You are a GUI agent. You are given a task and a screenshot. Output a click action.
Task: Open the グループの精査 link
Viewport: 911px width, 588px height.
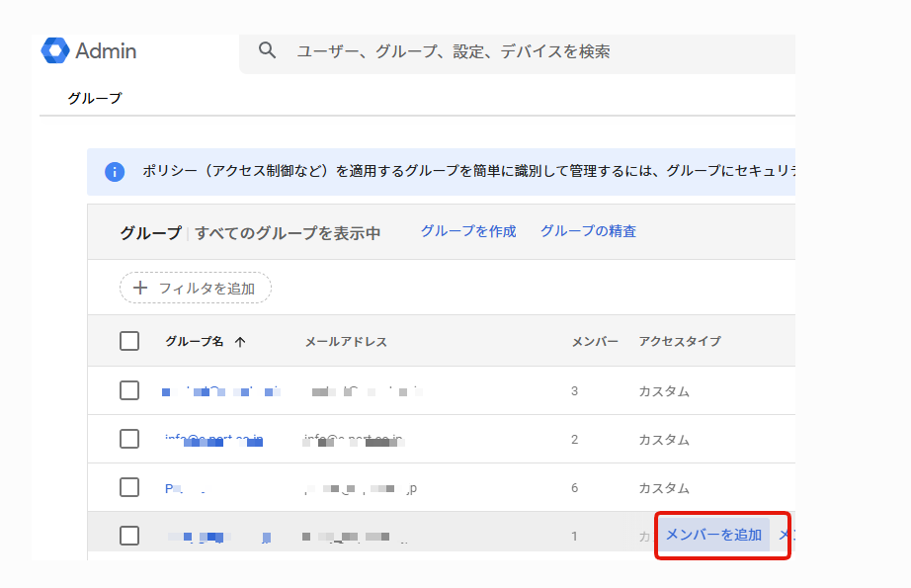[588, 231]
